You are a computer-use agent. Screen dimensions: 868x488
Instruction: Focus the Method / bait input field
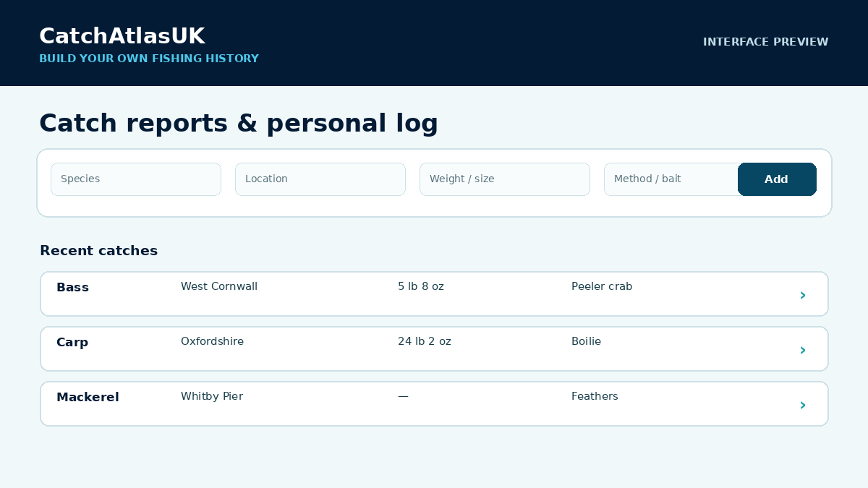671,179
